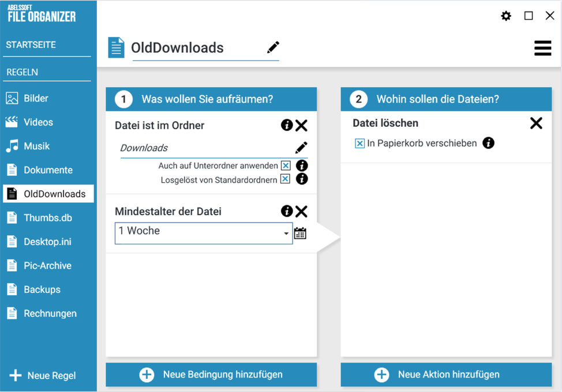Toggle the 'Losgelöst von Standardordnern' checkbox
562x392 pixels.
tap(285, 179)
